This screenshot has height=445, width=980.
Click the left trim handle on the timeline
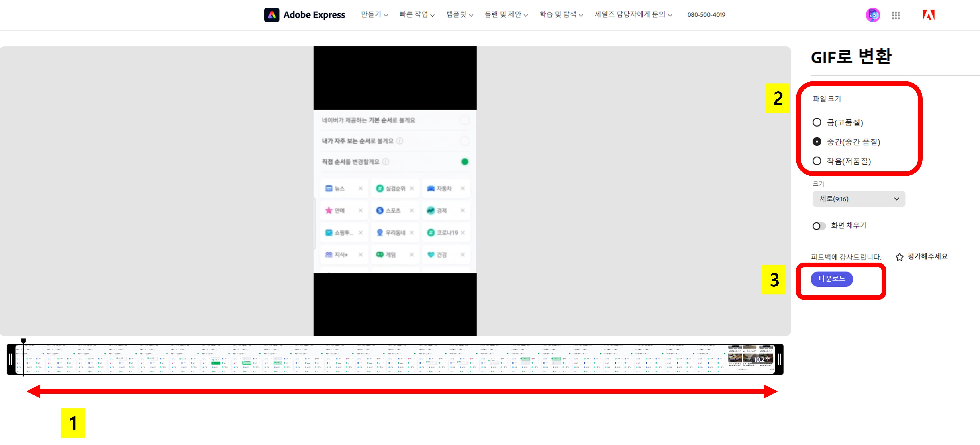click(x=11, y=359)
